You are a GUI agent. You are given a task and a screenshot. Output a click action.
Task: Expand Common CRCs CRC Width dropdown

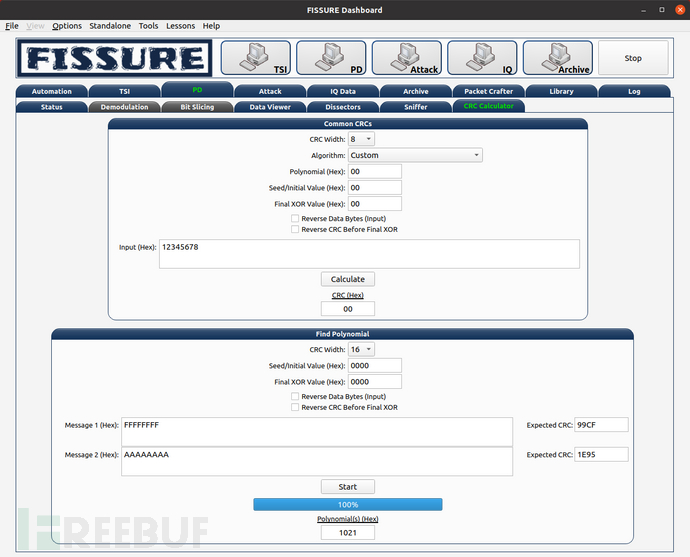(x=361, y=139)
